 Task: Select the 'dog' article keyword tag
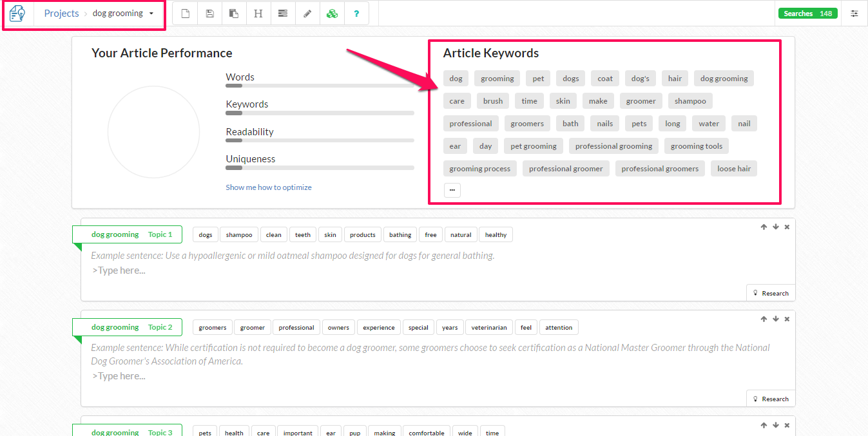[456, 79]
